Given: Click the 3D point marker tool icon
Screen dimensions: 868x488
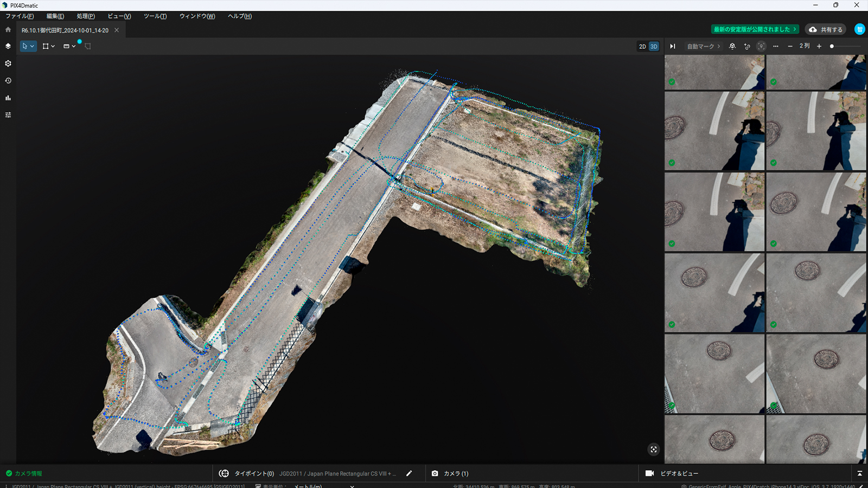Looking at the screenshot, I should point(732,46).
